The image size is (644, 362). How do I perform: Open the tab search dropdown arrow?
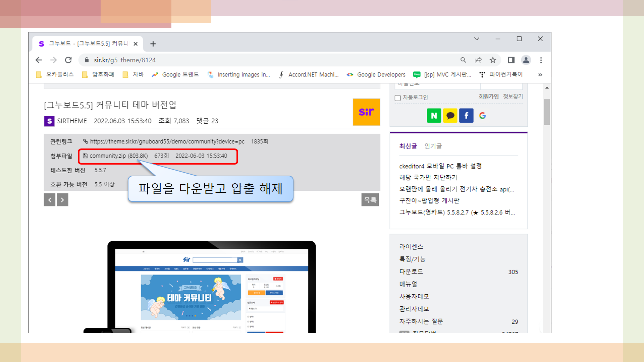tap(477, 39)
